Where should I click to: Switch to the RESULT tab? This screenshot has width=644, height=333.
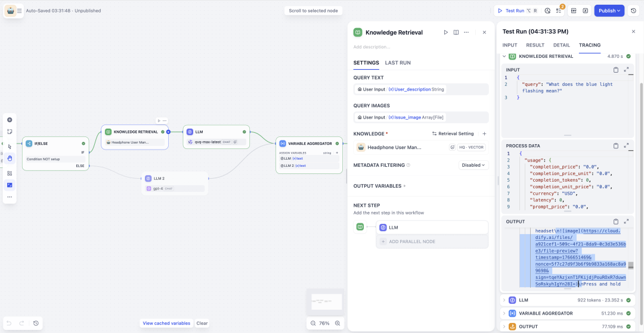pyautogui.click(x=535, y=45)
